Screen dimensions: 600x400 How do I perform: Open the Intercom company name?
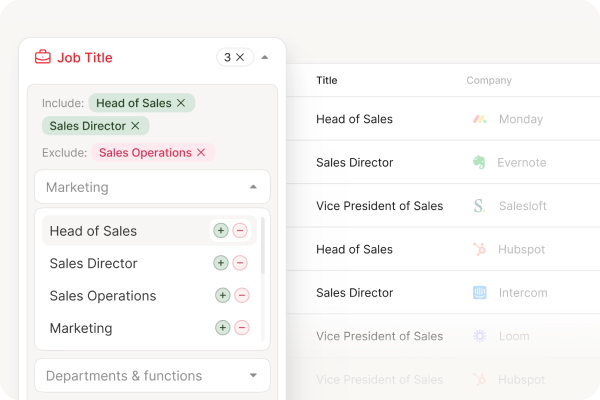(x=523, y=292)
